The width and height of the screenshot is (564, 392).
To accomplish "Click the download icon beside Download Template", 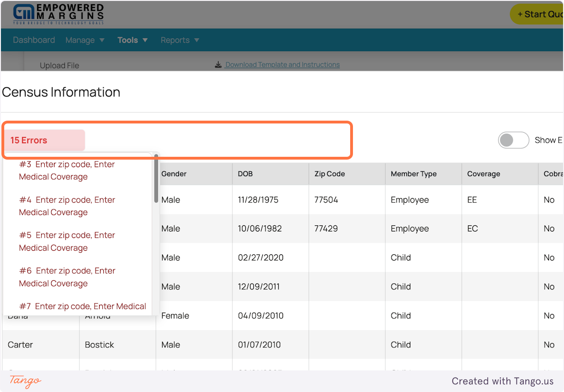I will coord(218,64).
